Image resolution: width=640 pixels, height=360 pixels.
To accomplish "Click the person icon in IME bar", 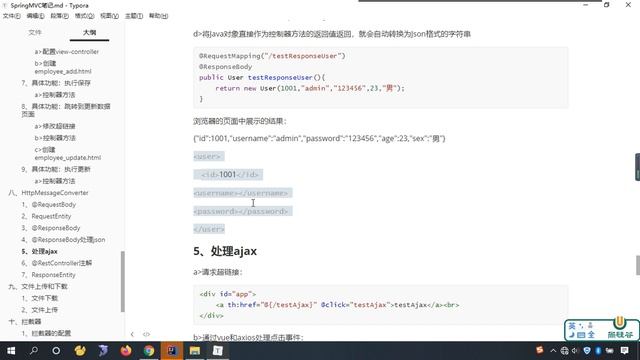I will coord(590,326).
